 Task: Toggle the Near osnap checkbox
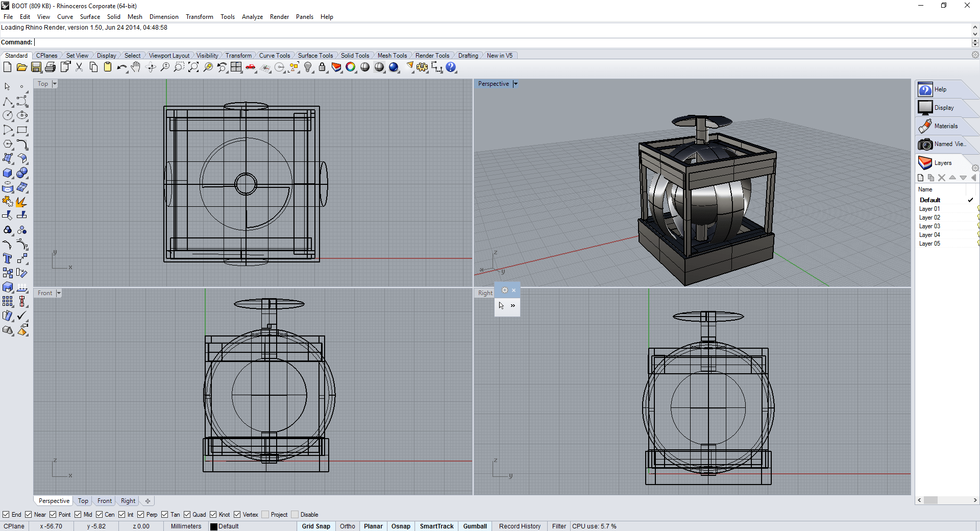(x=29, y=514)
